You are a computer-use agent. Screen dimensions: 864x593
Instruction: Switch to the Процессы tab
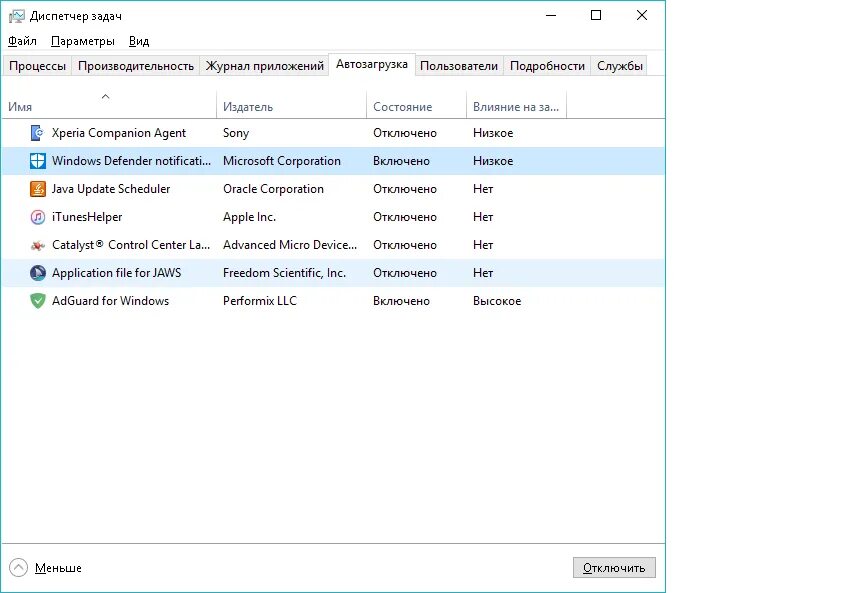click(37, 66)
